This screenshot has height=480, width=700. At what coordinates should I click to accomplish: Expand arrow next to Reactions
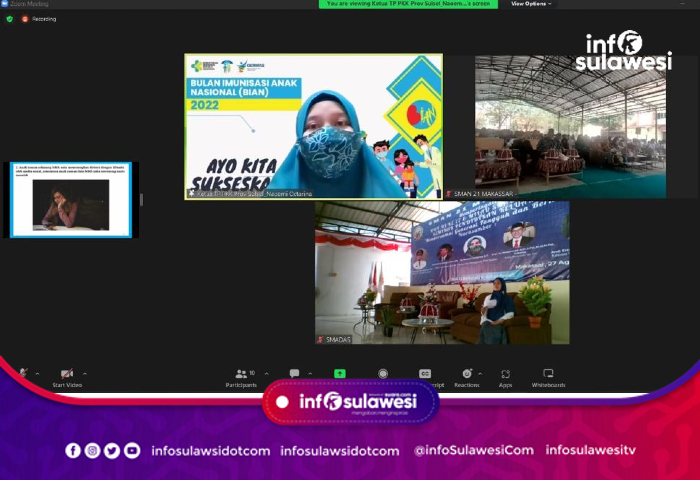(480, 374)
